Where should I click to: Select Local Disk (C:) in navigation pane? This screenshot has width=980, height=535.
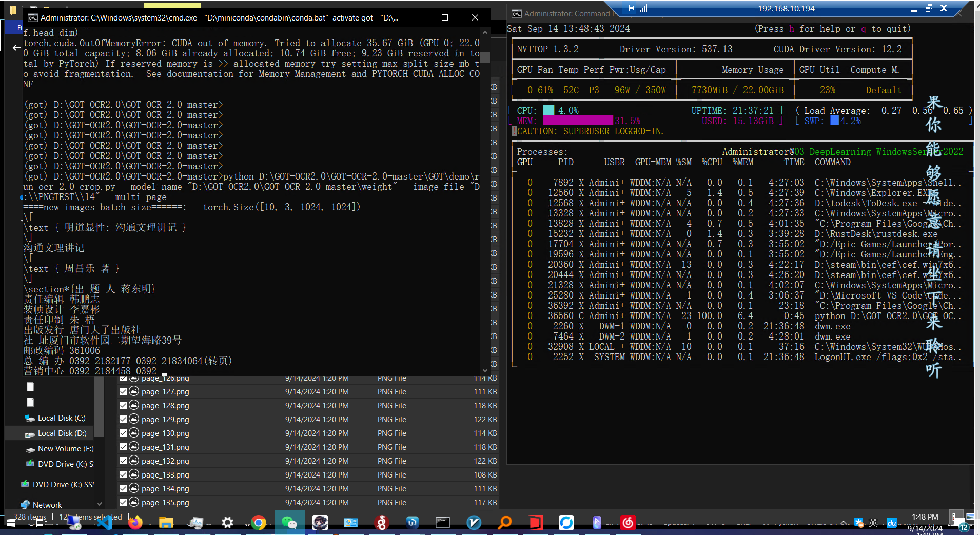pyautogui.click(x=61, y=418)
